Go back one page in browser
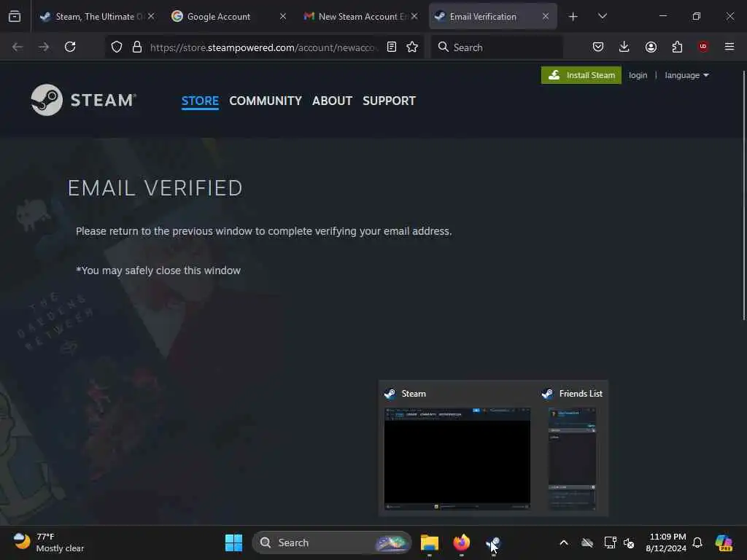 coord(18,47)
